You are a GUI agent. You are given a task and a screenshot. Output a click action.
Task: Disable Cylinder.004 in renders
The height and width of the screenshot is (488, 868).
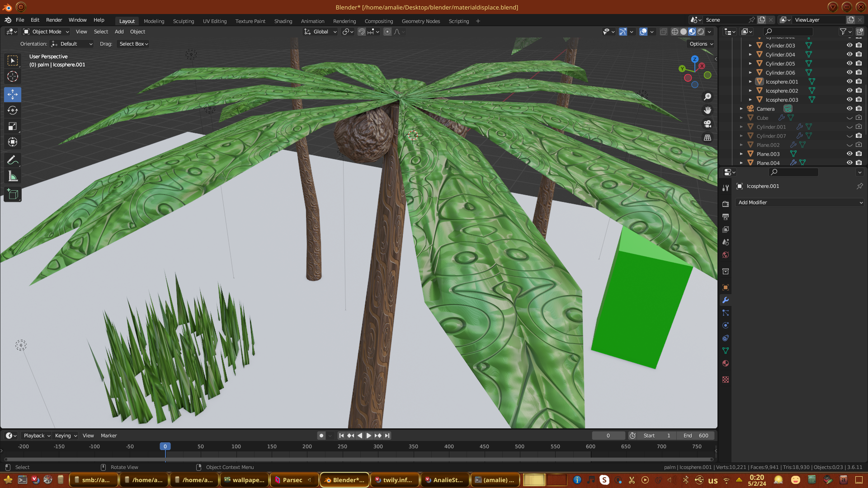coord(859,55)
